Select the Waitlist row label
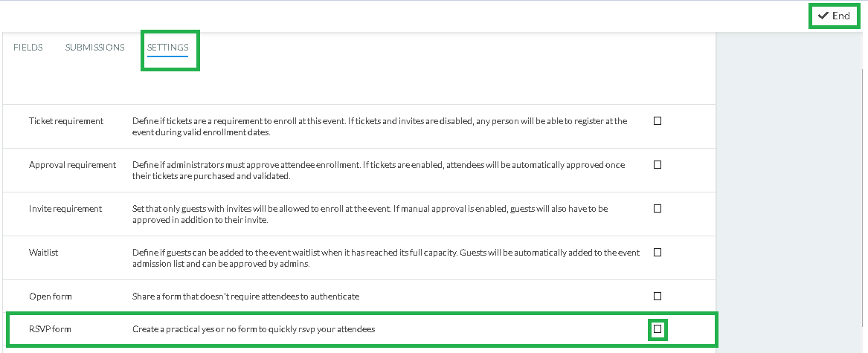Viewport: 868px width, 353px height. click(43, 253)
